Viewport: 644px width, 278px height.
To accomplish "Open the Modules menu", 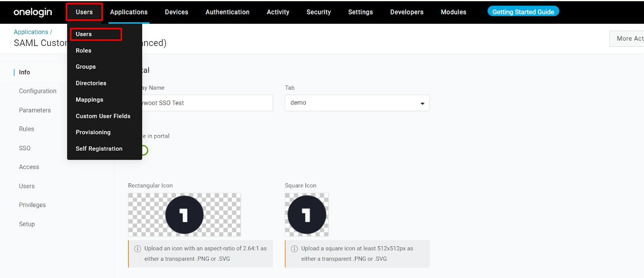I will point(453,12).
